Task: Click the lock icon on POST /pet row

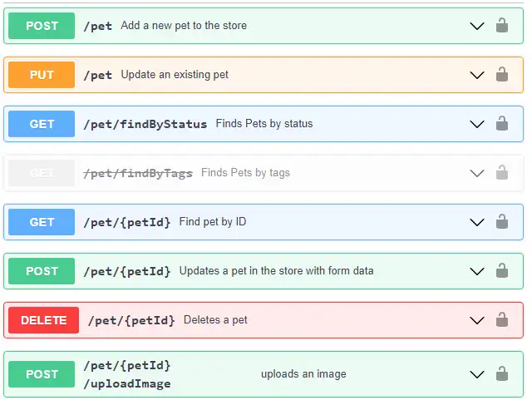Action: pos(502,26)
